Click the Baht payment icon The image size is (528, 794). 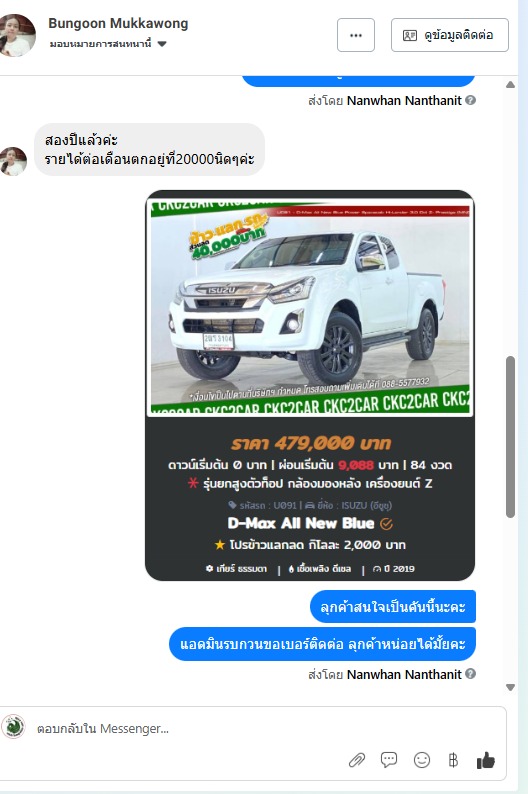pos(453,760)
